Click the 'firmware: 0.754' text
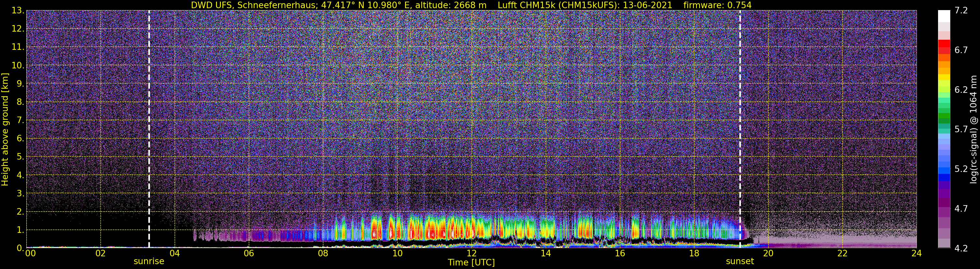The height and width of the screenshot is (269, 980). (x=718, y=5)
